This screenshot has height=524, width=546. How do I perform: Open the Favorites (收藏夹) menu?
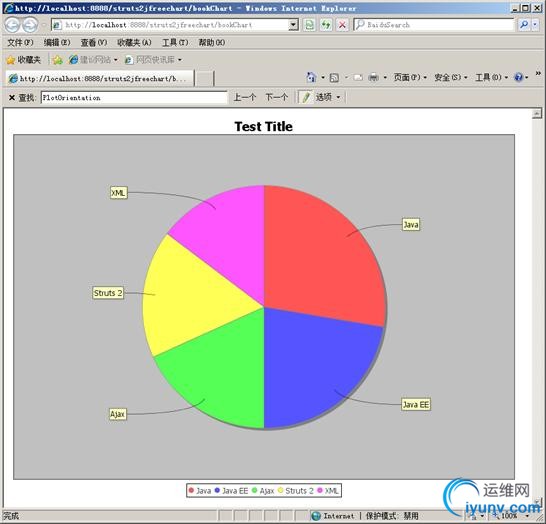(x=134, y=42)
